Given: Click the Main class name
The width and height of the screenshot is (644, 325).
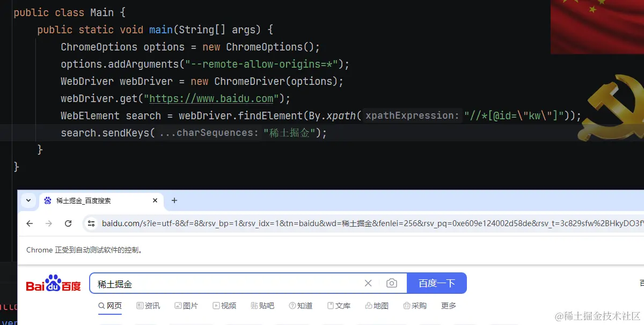Looking at the screenshot, I should click(102, 12).
